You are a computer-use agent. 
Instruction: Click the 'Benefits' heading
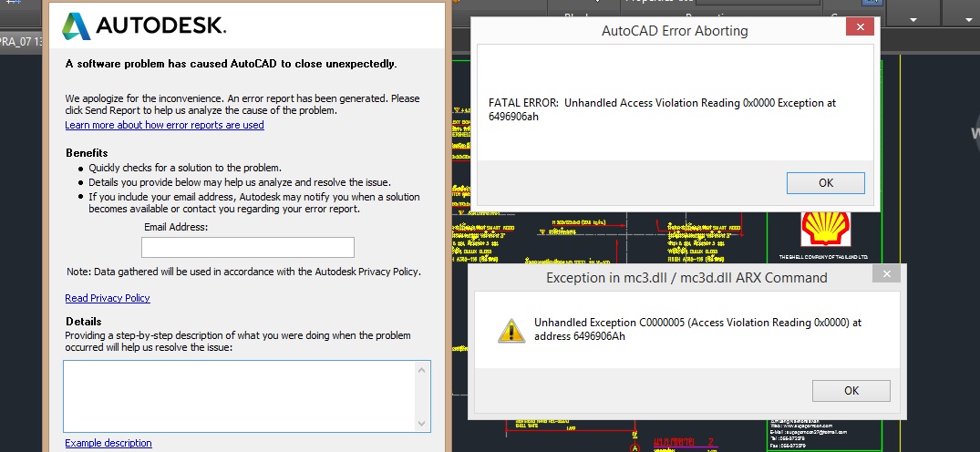87,152
